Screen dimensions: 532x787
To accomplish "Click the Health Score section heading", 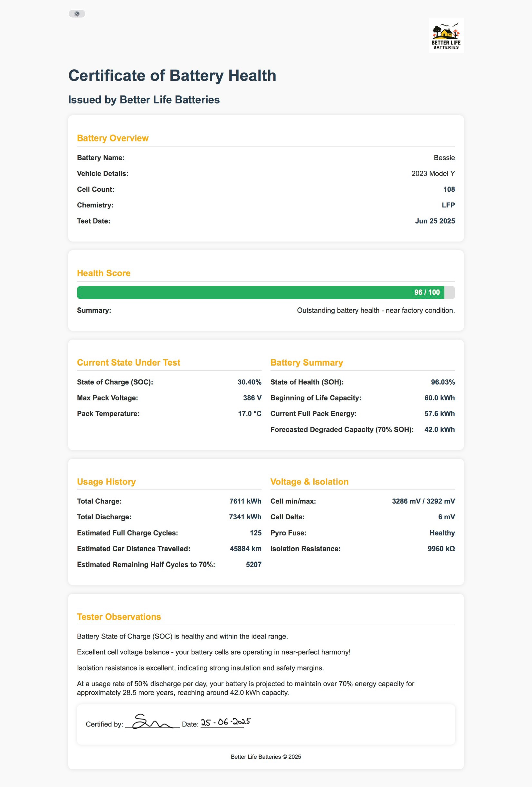I will [x=104, y=273].
